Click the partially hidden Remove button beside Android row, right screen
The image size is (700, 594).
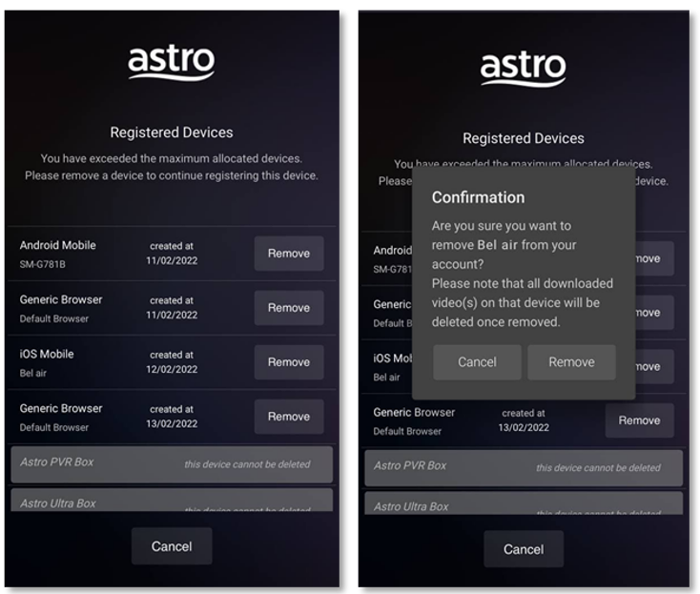(654, 258)
